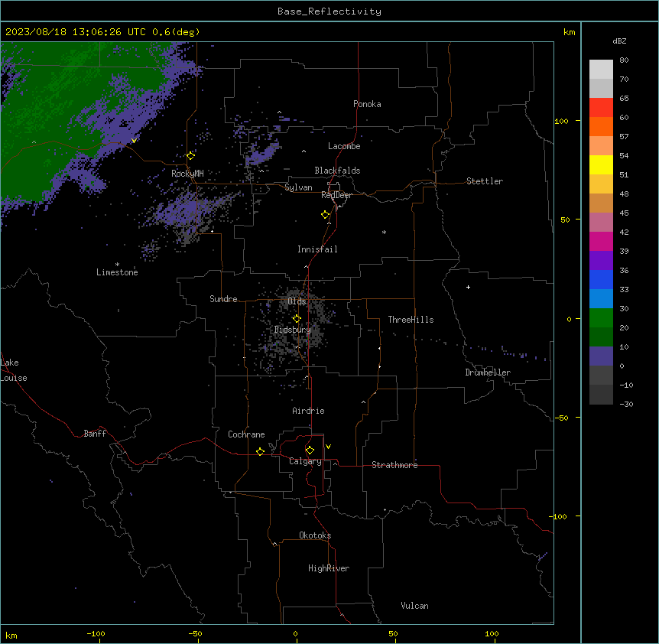Click the Olds label

(297, 301)
